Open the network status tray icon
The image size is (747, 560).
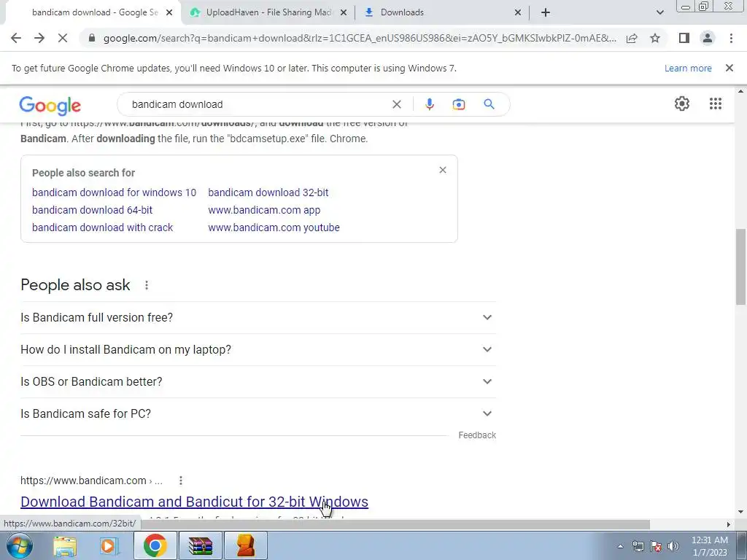638,546
